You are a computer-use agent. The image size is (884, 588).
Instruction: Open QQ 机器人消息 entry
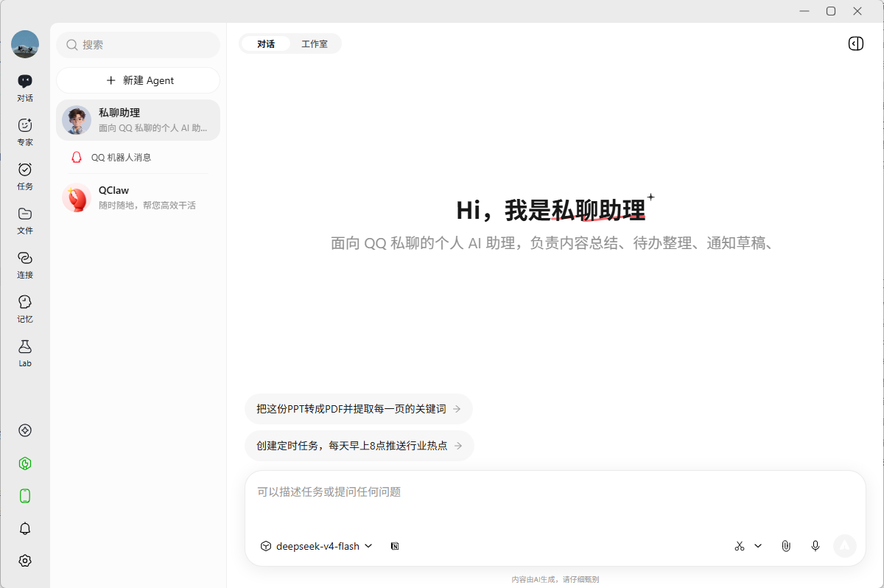(x=138, y=157)
